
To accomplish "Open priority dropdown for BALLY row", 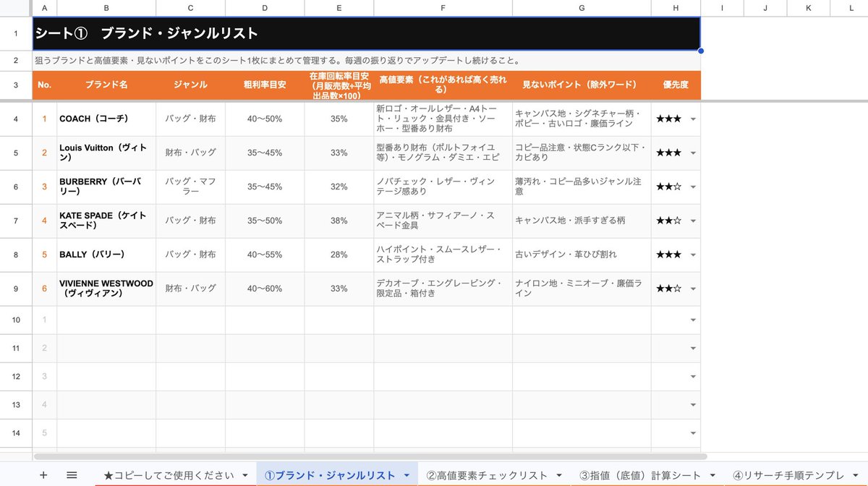I will (x=693, y=255).
